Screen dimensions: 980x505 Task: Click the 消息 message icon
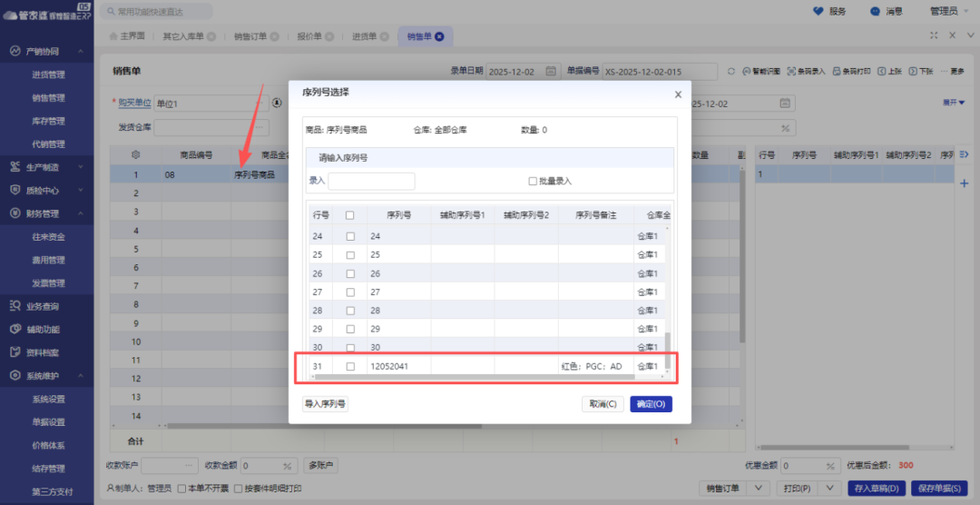point(875,11)
